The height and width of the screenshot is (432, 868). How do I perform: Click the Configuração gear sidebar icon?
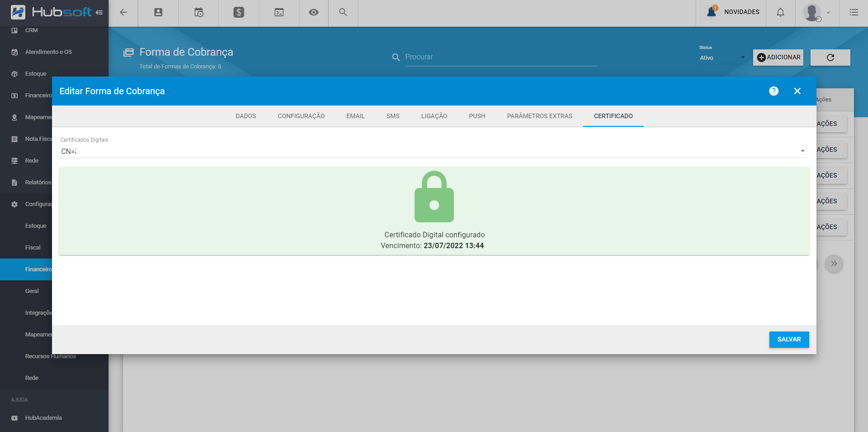click(x=14, y=204)
